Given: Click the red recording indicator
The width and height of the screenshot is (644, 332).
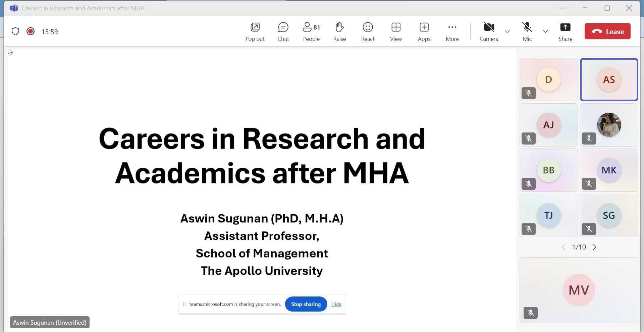Looking at the screenshot, I should point(31,32).
